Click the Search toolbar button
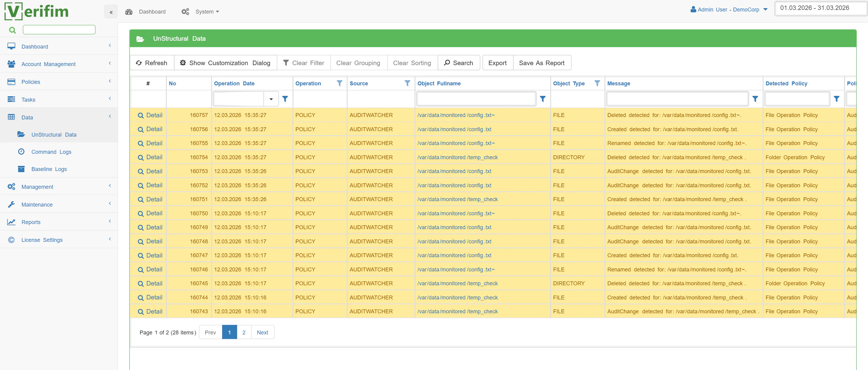Viewport: 868px width, 370px height. point(459,63)
